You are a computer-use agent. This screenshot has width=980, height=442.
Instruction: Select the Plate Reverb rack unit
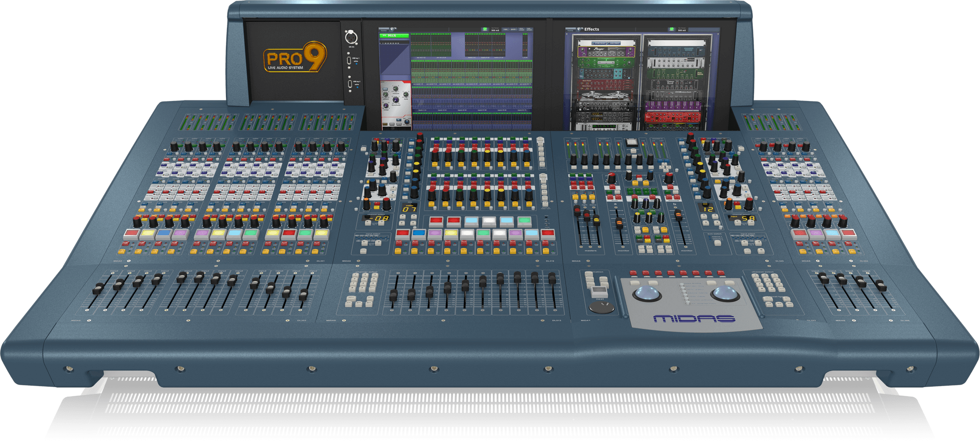pyautogui.click(x=676, y=73)
